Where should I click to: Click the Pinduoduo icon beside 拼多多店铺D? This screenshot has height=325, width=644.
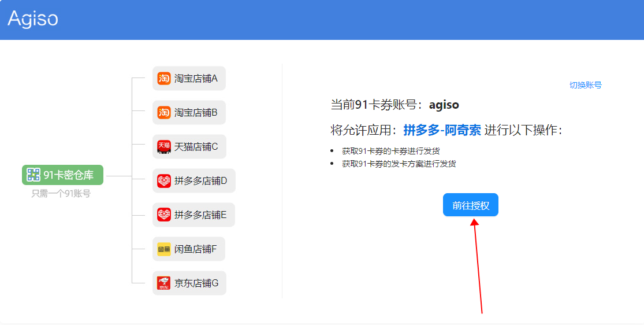point(164,180)
